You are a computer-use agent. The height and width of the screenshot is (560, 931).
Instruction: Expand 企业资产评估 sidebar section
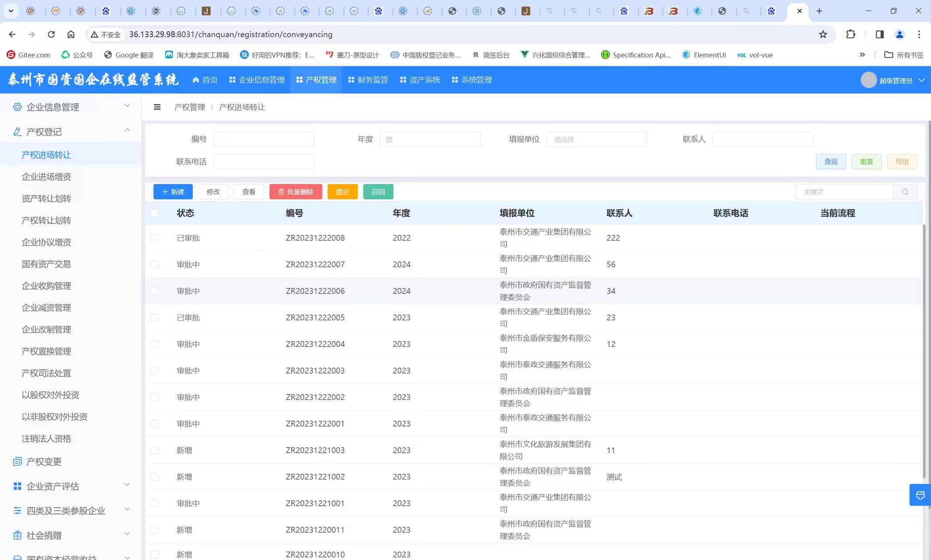70,486
